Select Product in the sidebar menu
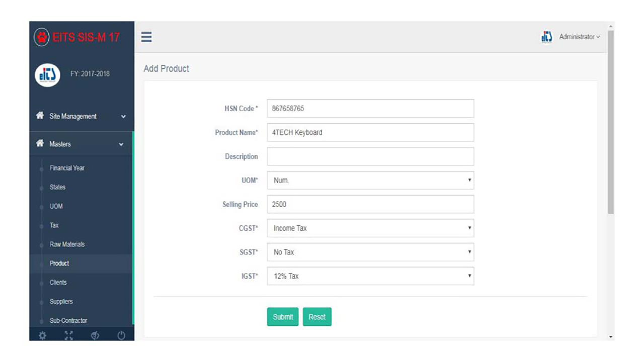The height and width of the screenshot is (362, 644). [59, 263]
